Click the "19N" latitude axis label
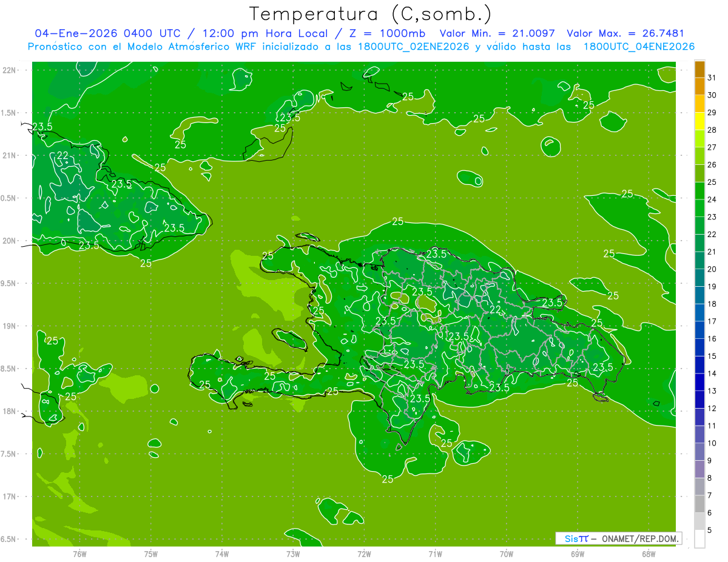 click(10, 326)
